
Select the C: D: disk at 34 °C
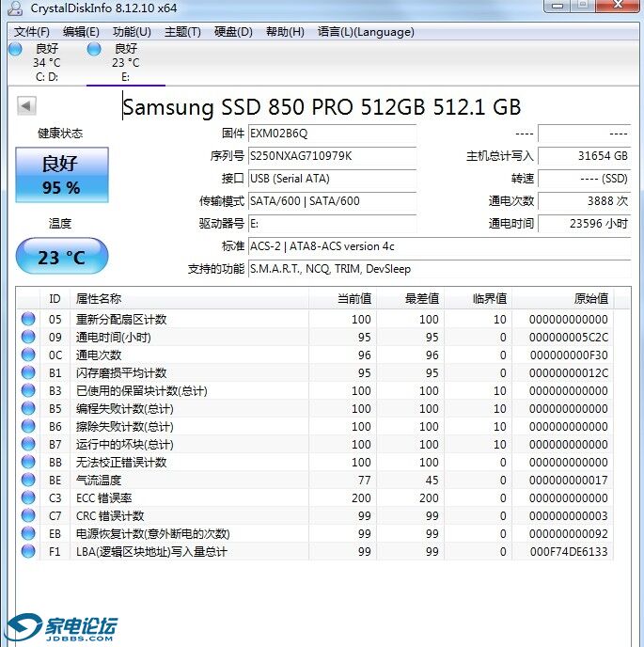[x=47, y=63]
